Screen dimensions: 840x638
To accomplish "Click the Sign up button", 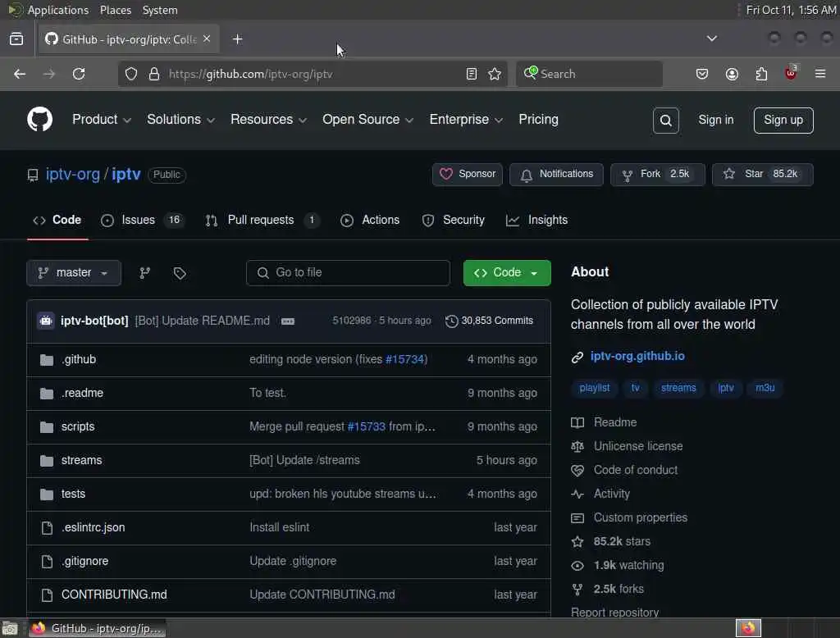I will point(783,120).
